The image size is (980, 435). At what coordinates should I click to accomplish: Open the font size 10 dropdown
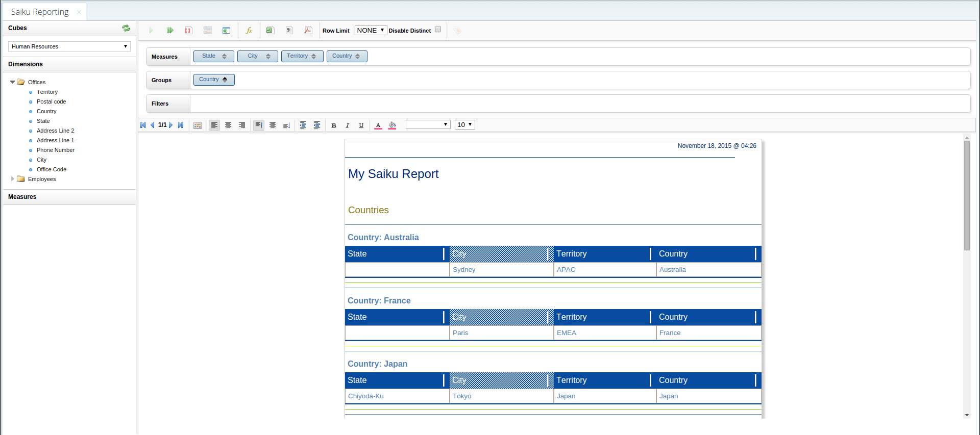pyautogui.click(x=464, y=124)
